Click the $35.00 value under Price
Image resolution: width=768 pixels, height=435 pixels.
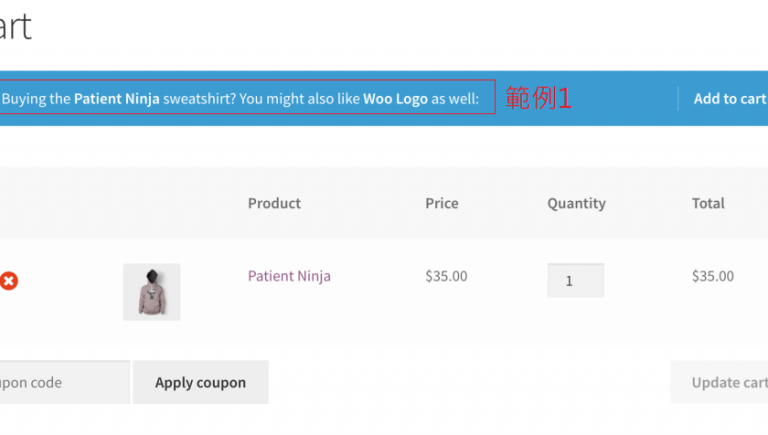click(x=446, y=276)
